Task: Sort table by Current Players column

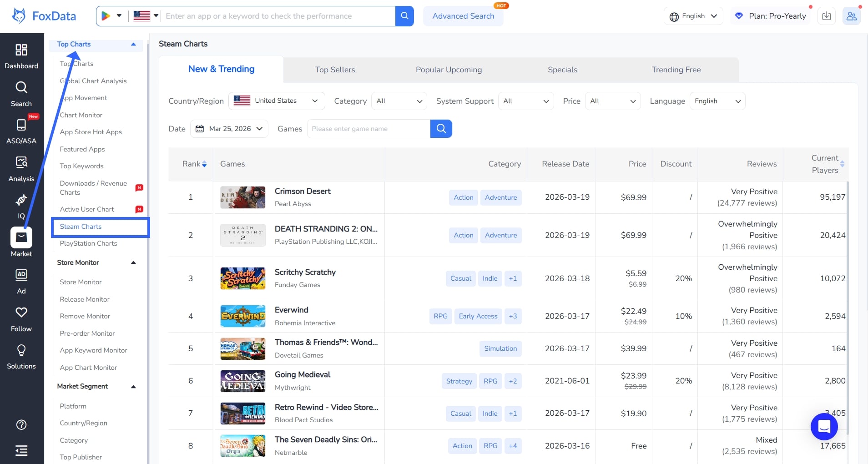Action: pyautogui.click(x=842, y=164)
